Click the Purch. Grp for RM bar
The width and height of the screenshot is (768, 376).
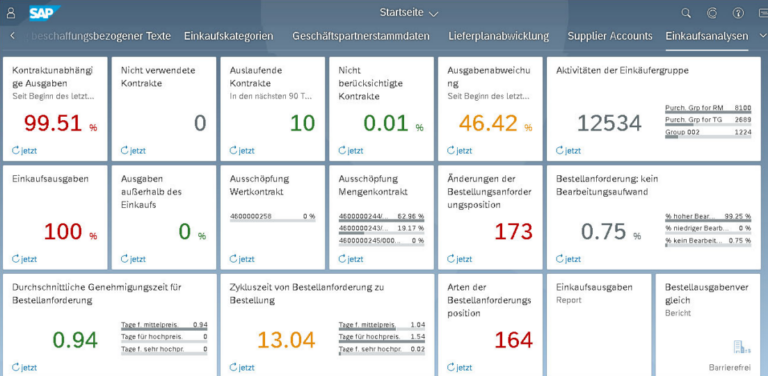(708, 109)
